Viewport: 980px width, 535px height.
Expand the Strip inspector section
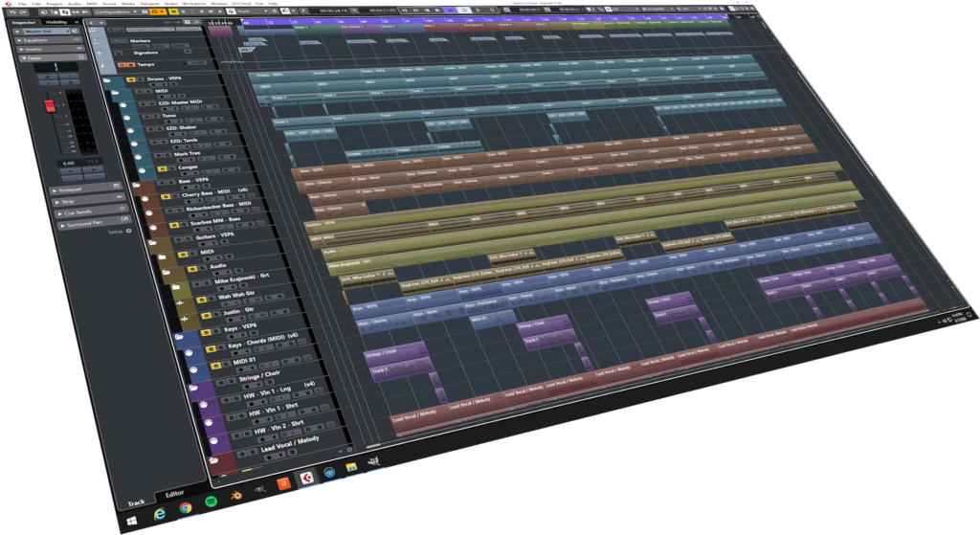(90, 200)
